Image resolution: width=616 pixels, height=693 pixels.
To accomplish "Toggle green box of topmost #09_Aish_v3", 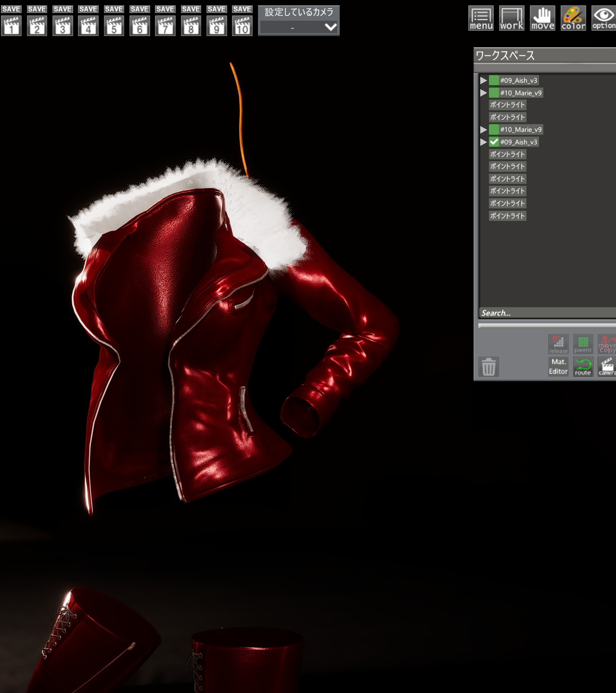I will click(x=494, y=80).
